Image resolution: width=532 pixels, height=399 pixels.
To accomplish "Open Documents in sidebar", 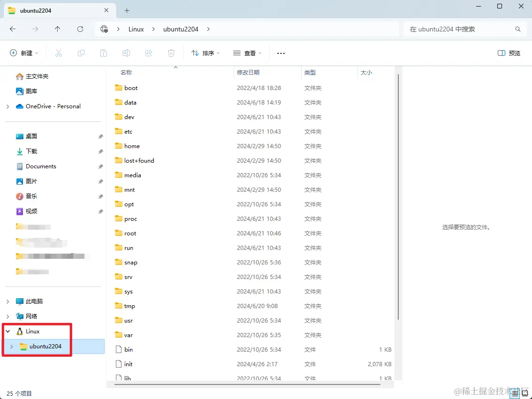I will point(36,166).
